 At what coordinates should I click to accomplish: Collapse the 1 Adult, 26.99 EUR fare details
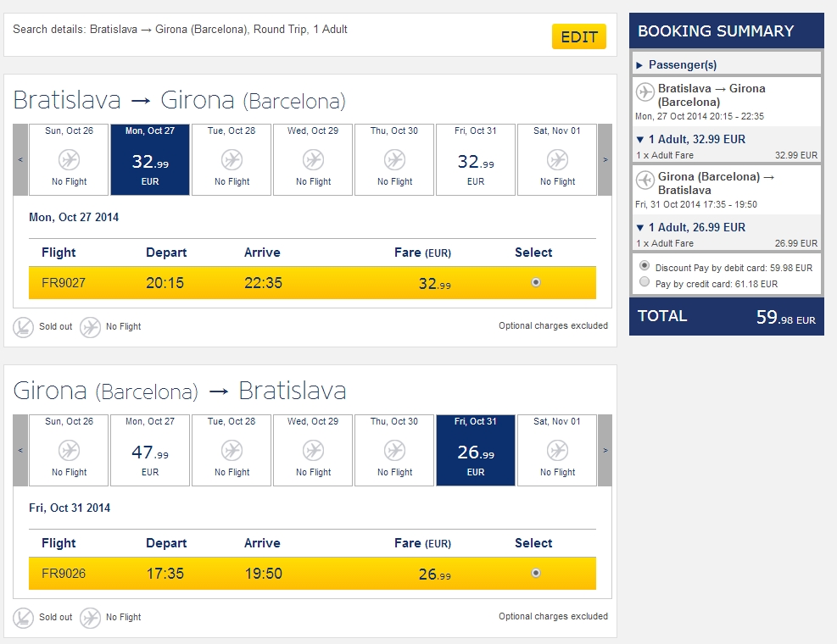point(640,227)
